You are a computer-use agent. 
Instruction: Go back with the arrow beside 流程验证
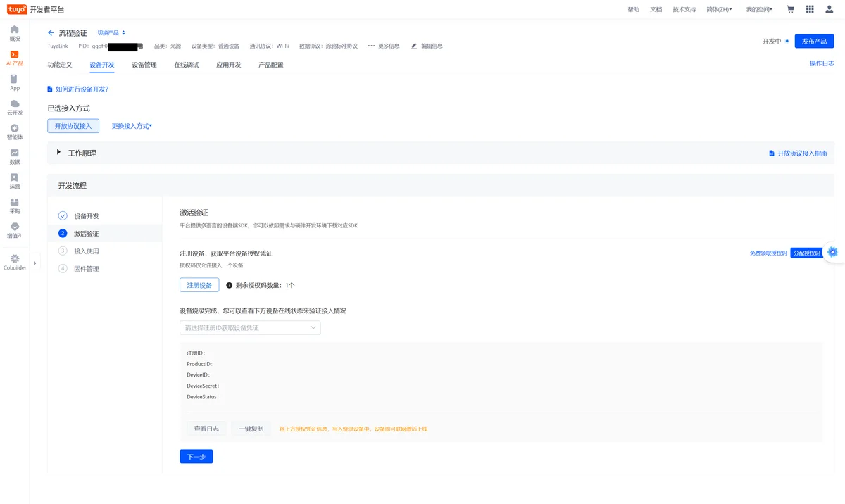tap(51, 33)
